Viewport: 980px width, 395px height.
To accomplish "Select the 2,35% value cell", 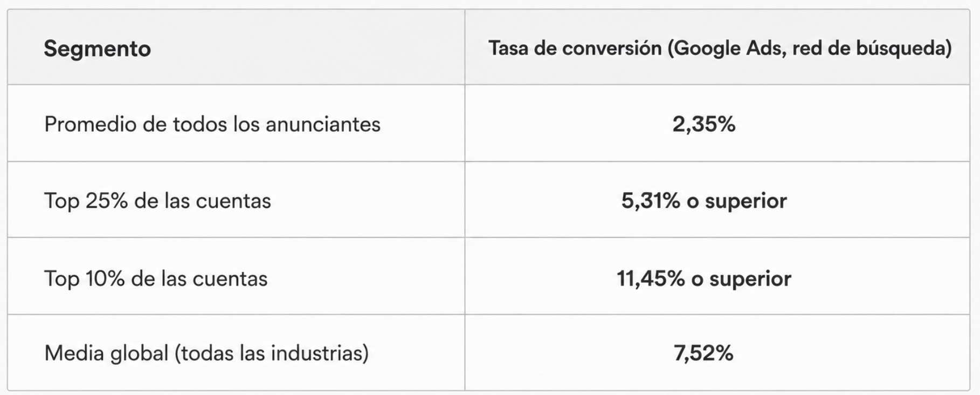I will 717,124.
